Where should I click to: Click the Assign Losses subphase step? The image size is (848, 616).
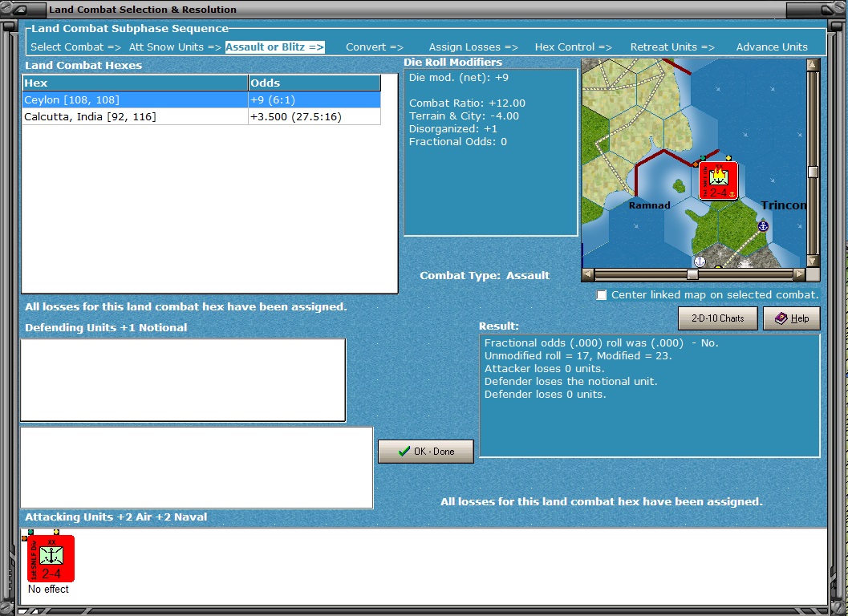(473, 47)
